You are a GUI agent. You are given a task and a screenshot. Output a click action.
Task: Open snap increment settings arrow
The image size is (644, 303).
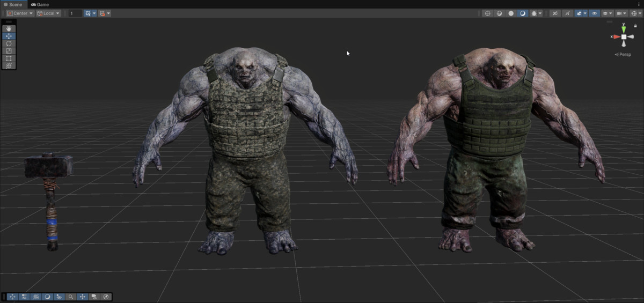coord(108,13)
